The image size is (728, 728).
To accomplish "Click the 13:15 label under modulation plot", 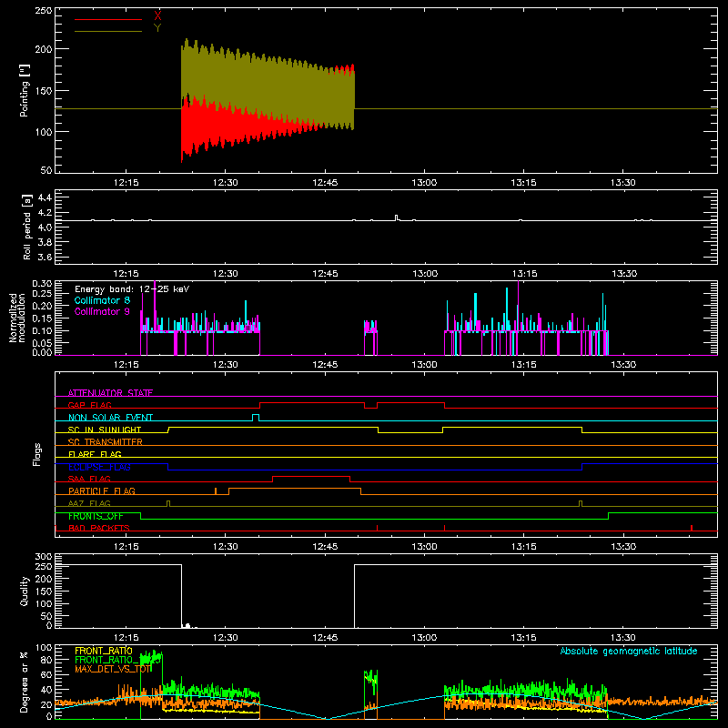I will [x=524, y=365].
